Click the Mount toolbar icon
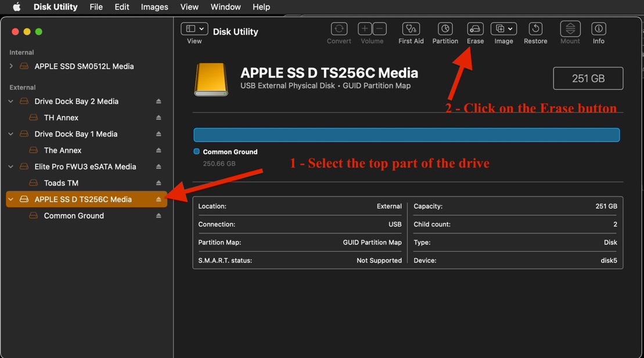644x358 pixels. pos(570,29)
